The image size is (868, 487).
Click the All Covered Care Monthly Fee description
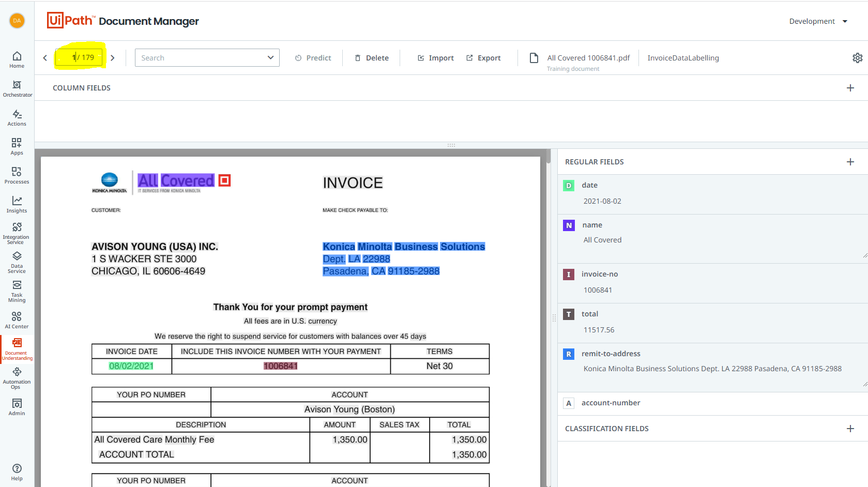pos(154,439)
